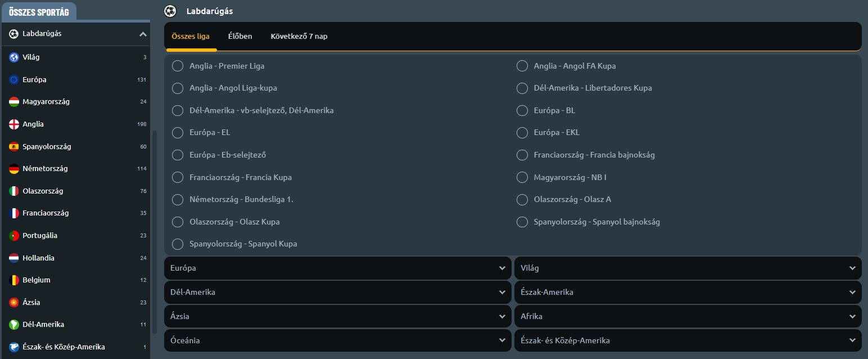The width and height of the screenshot is (868, 359).
Task: Expand the Afrika region dropdown
Action: coord(688,316)
